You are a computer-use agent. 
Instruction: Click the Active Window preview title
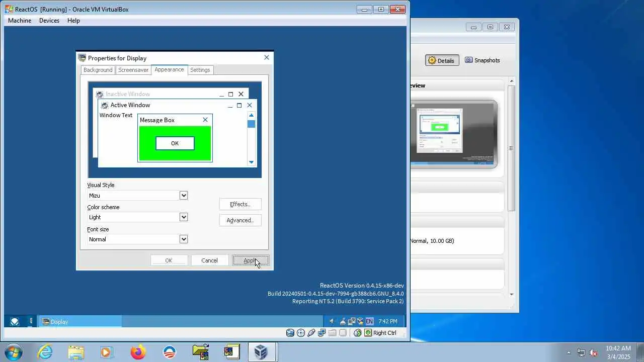(x=130, y=105)
